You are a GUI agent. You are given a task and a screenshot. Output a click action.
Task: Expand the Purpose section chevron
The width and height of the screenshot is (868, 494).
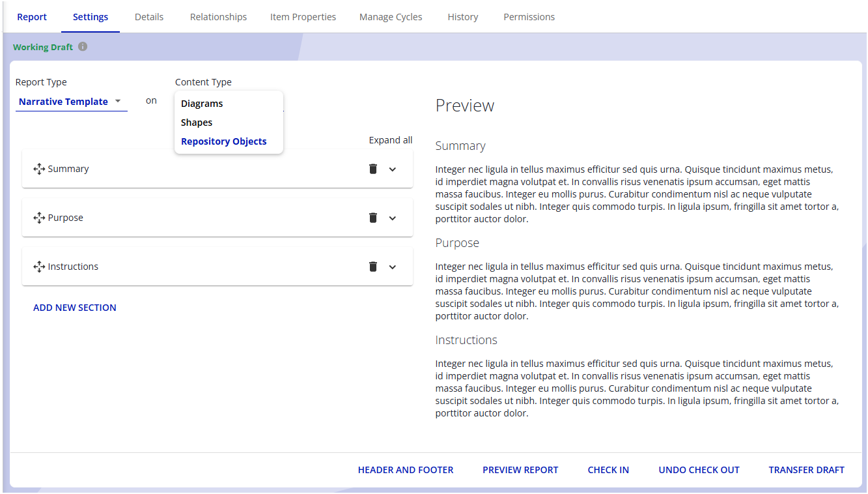393,218
